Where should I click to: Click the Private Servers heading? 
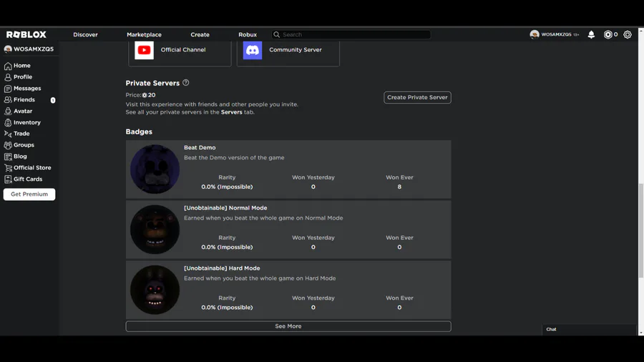(152, 83)
